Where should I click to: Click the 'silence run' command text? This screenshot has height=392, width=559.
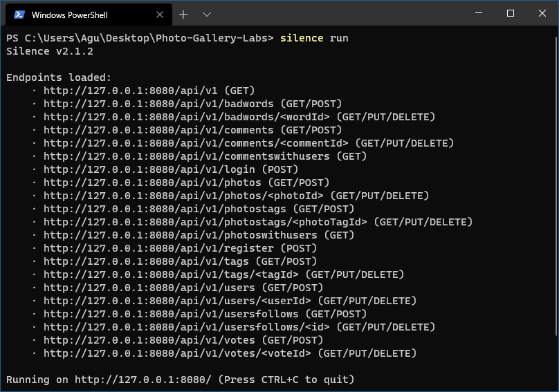tap(314, 38)
